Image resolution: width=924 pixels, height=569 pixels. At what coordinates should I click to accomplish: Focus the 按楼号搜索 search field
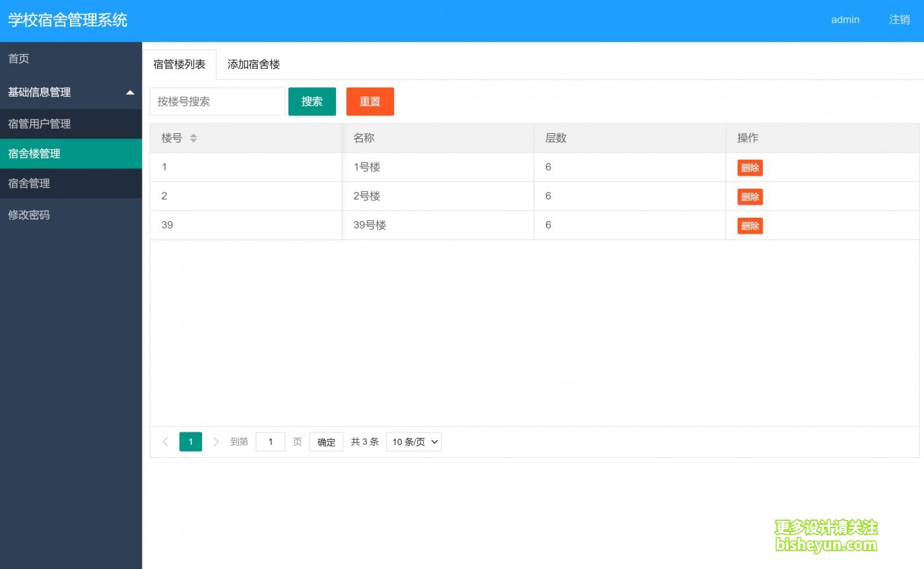[x=217, y=102]
